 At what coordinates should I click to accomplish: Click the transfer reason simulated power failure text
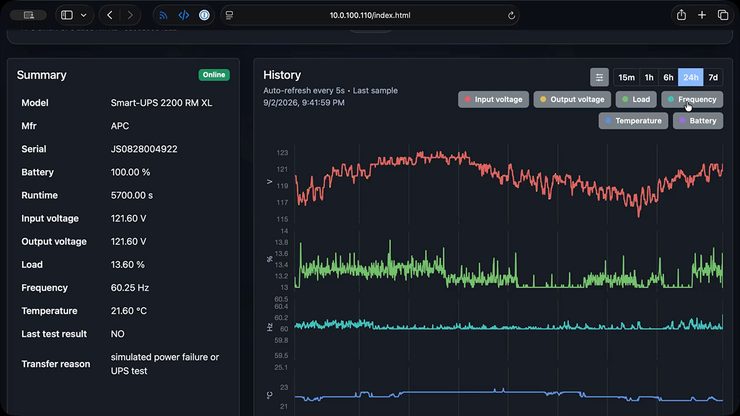click(x=165, y=364)
